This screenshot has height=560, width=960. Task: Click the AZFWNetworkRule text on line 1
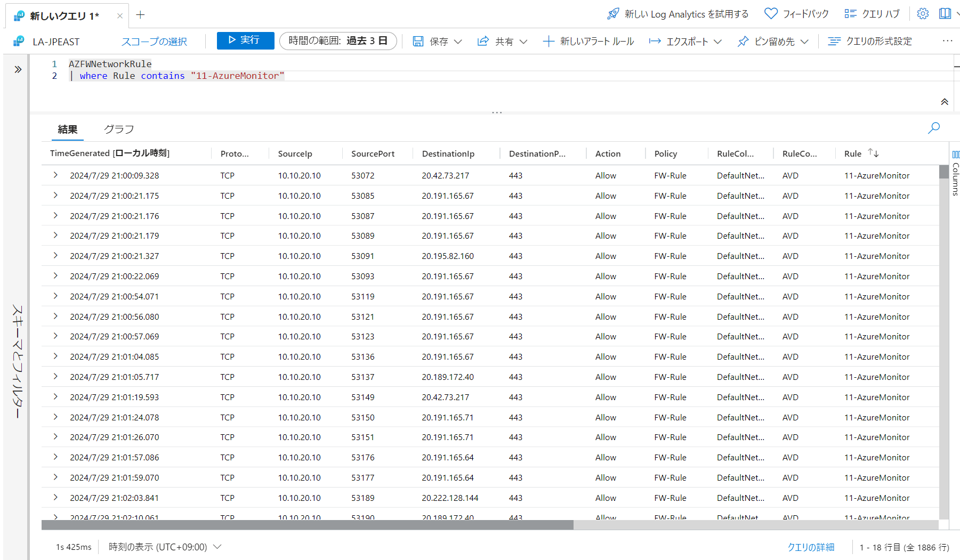[x=110, y=64]
